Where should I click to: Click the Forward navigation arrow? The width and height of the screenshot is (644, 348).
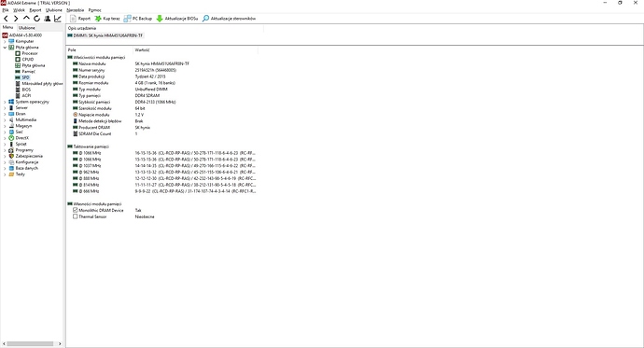(16, 19)
